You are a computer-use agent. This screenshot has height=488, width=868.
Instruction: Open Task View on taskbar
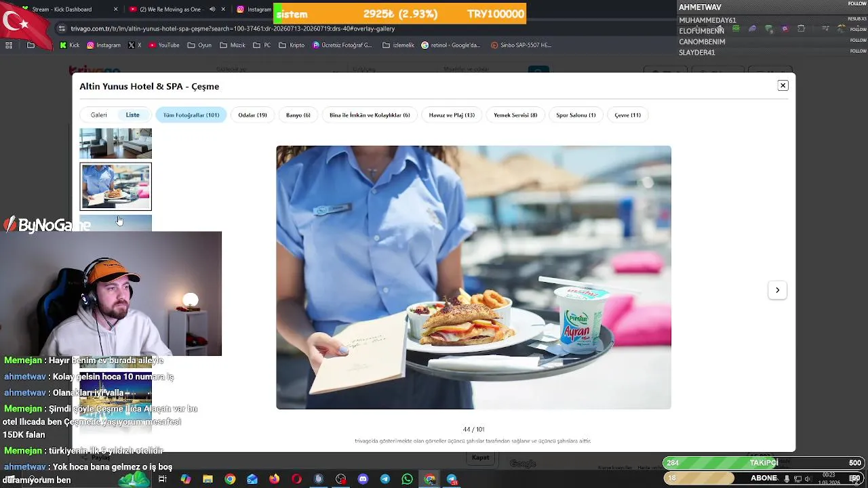(x=163, y=479)
